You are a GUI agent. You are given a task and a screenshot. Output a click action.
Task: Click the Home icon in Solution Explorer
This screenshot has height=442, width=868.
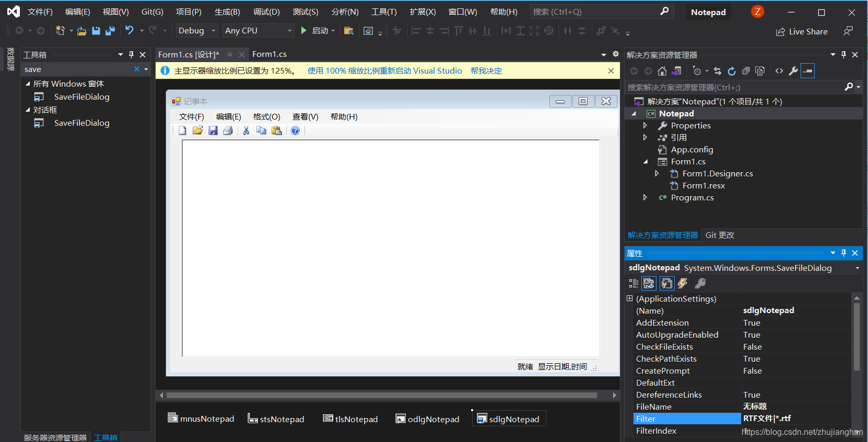point(662,71)
